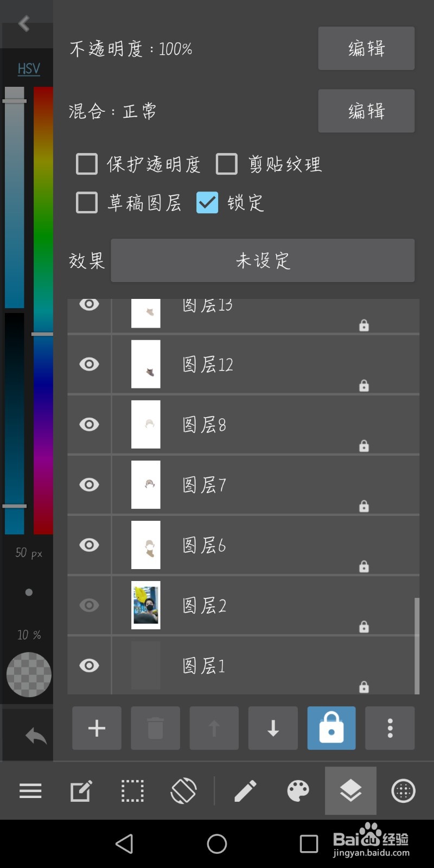Uncheck the 锁定 lock checkbox

tap(207, 202)
